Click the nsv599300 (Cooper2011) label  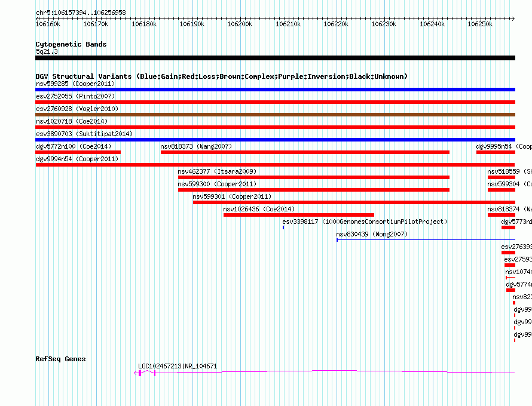(x=217, y=184)
